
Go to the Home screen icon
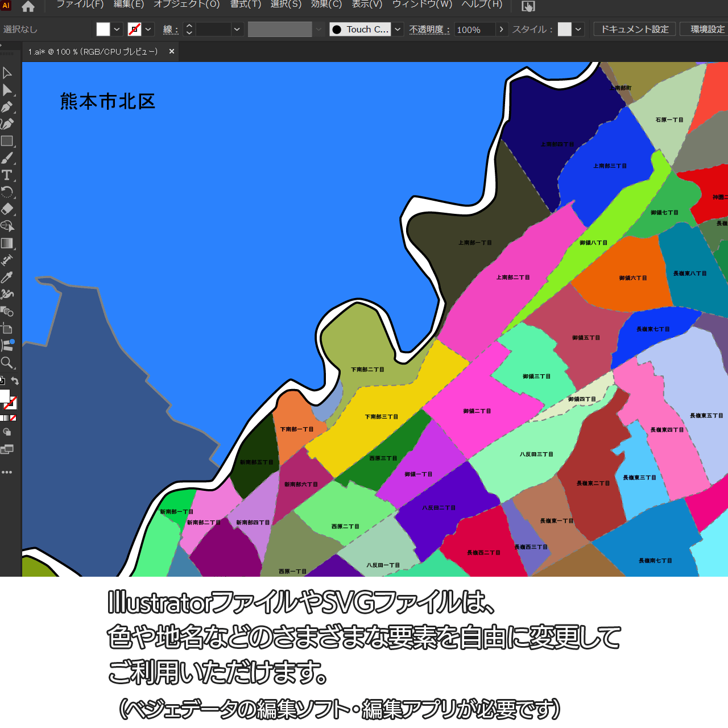(28, 7)
